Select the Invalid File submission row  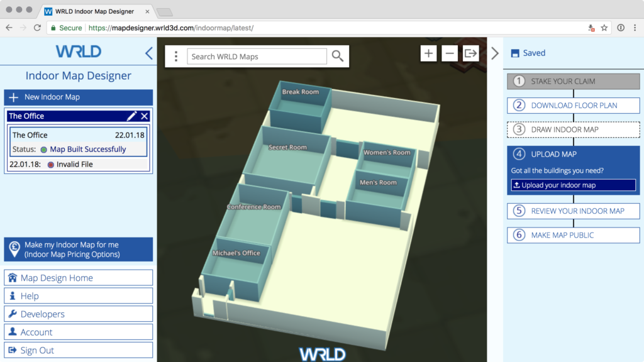coord(79,164)
